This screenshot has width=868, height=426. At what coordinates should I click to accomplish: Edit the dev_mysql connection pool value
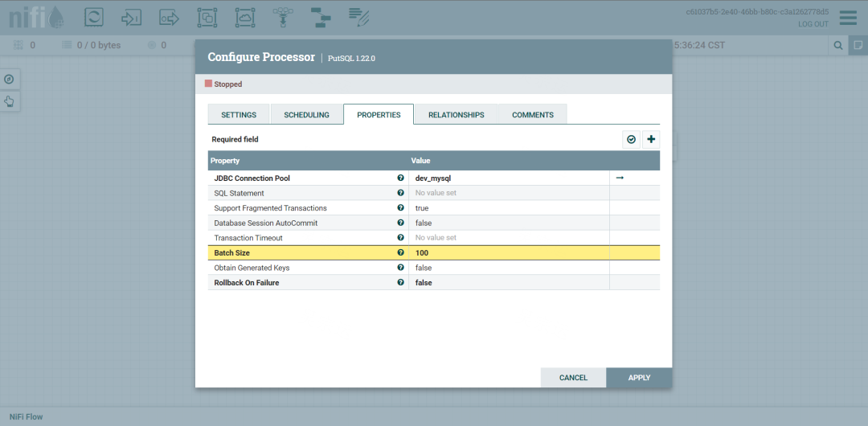509,178
